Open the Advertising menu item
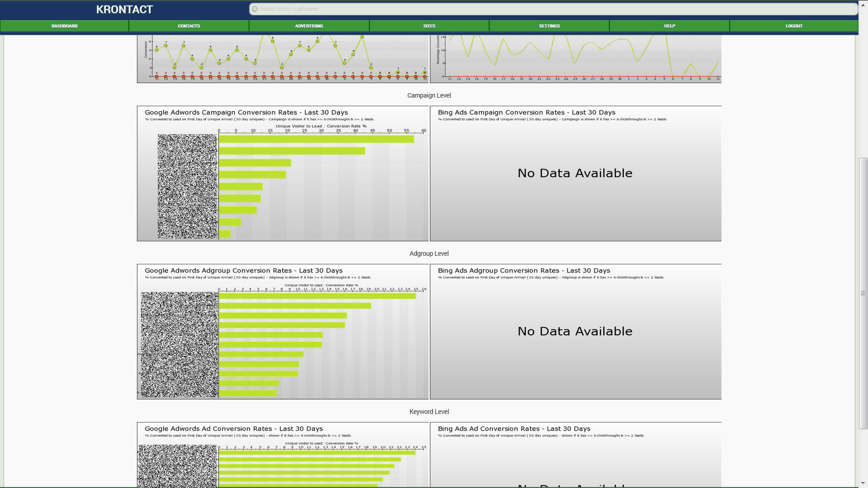The height and width of the screenshot is (488, 868). click(309, 26)
